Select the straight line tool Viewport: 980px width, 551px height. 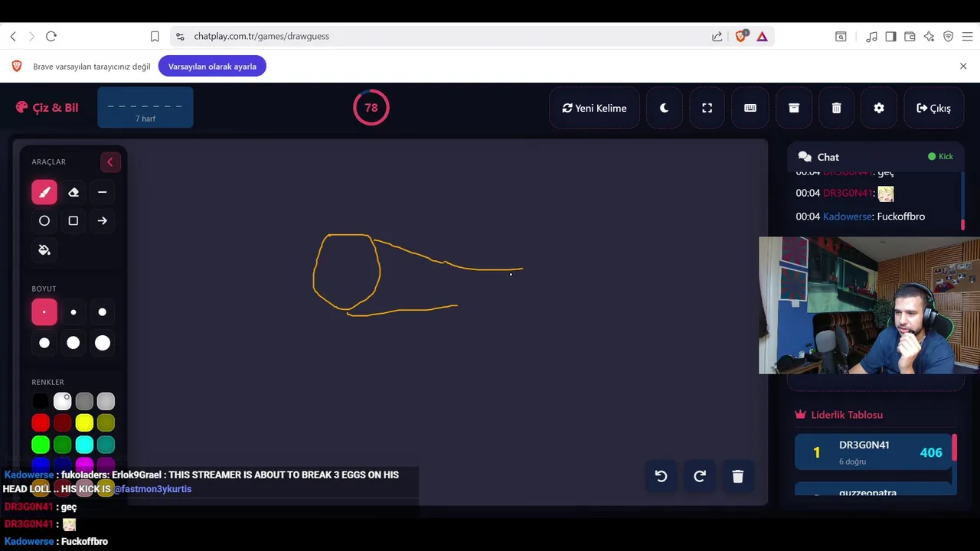[102, 192]
